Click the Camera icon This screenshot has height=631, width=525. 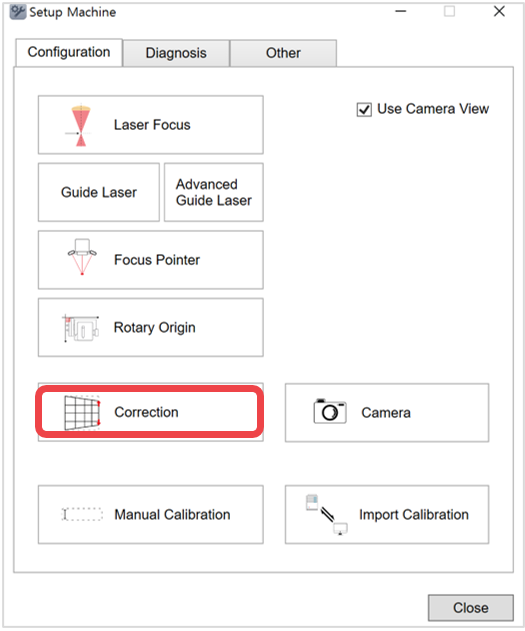coord(329,411)
